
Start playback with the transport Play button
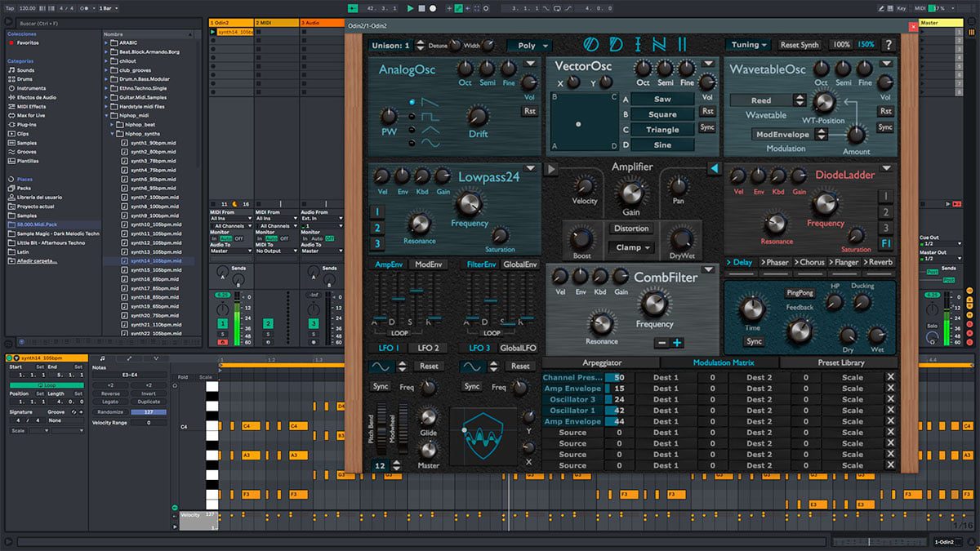[410, 8]
